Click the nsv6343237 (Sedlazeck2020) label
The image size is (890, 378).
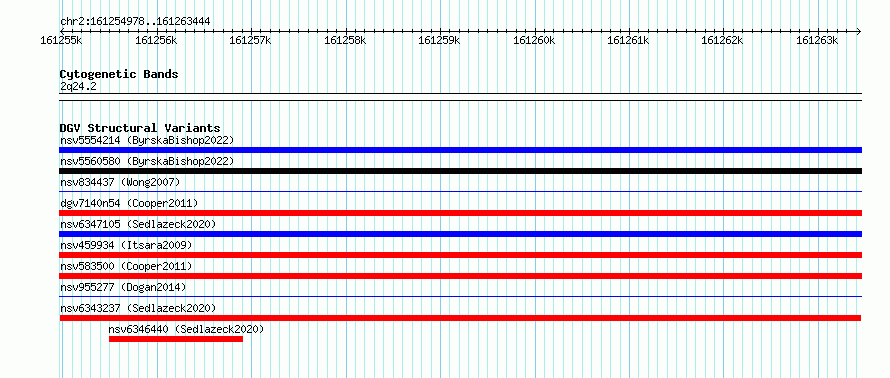pos(138,308)
